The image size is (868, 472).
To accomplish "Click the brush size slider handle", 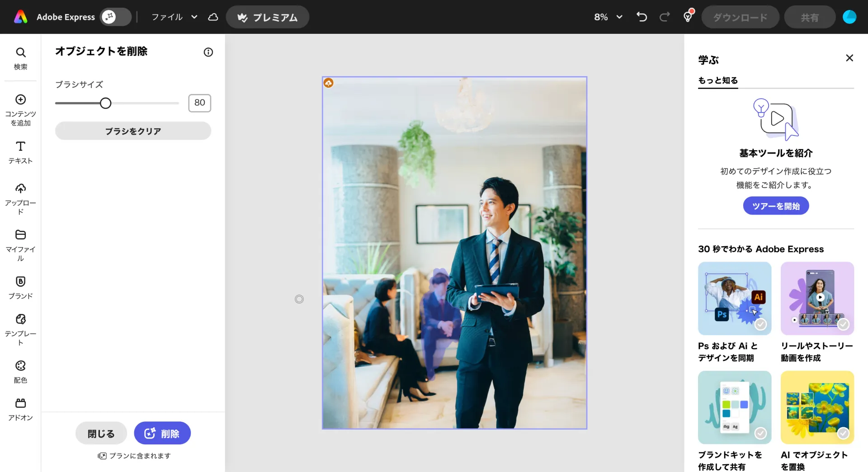I will coord(105,103).
